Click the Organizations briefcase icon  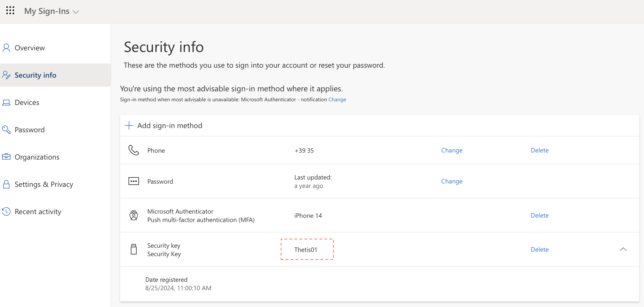(6, 157)
